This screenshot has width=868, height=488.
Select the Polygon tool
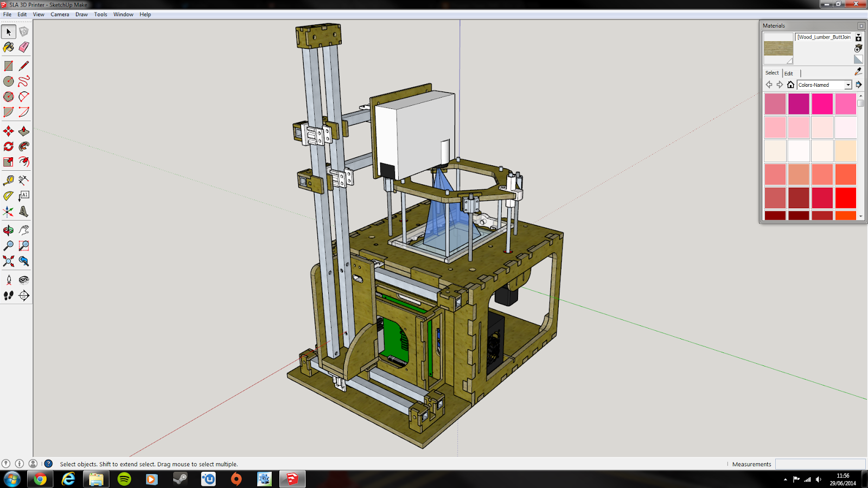[x=9, y=97]
